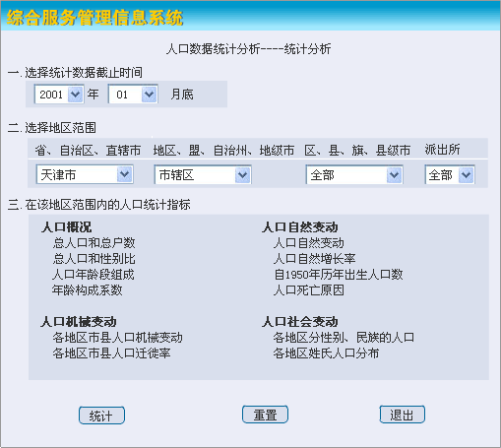This screenshot has height=448, width=501.
Task: Open the year 2001 dropdown
Action: [59, 95]
